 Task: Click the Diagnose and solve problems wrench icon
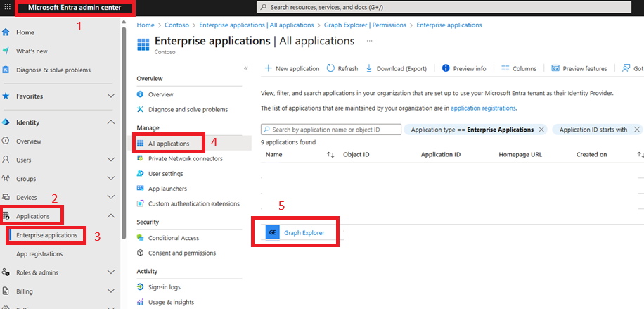[x=140, y=109]
